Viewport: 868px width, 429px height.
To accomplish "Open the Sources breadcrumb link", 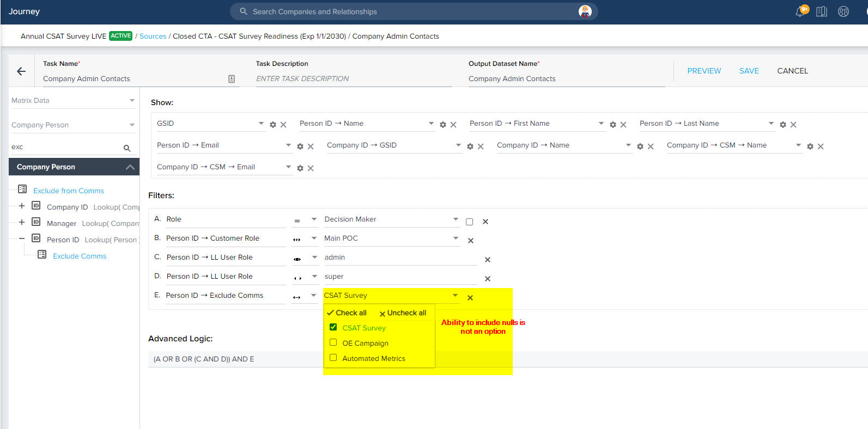I will pos(153,36).
